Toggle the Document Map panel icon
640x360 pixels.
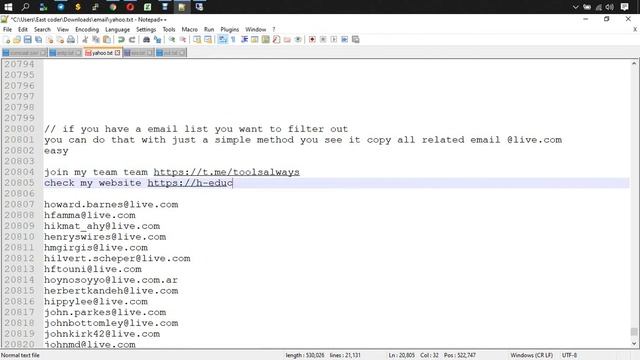pos(266,40)
